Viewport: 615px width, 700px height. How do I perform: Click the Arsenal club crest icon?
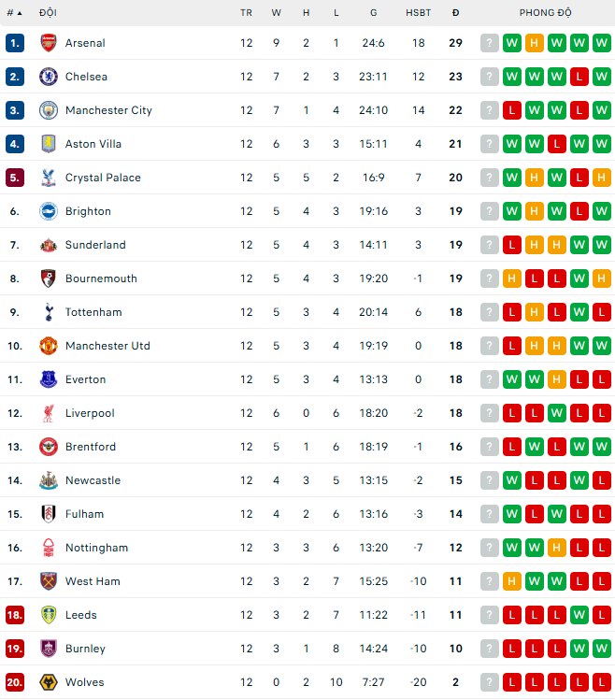tap(49, 43)
